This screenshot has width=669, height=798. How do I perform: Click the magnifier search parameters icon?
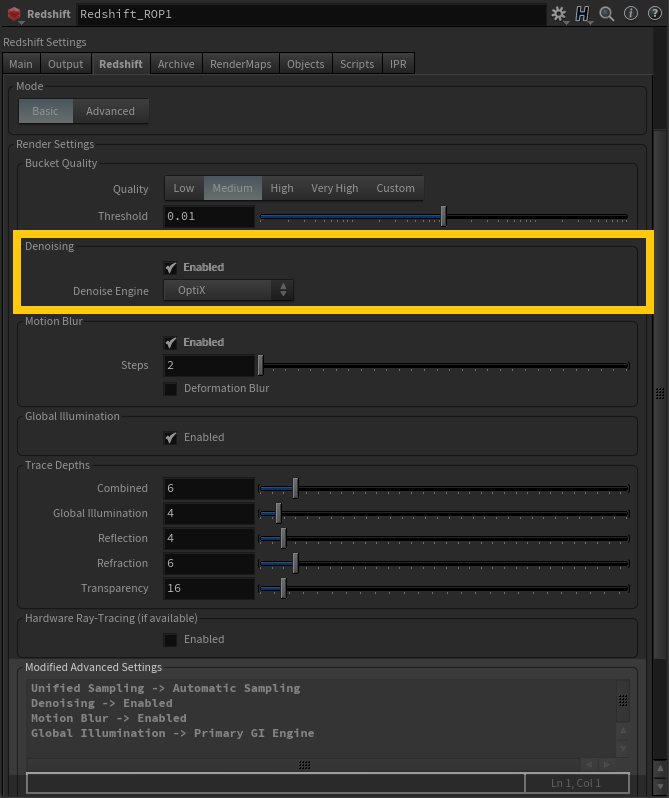point(607,14)
